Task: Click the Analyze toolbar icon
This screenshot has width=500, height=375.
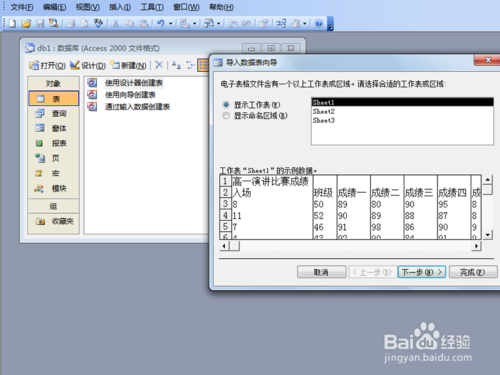Action: pos(209,23)
